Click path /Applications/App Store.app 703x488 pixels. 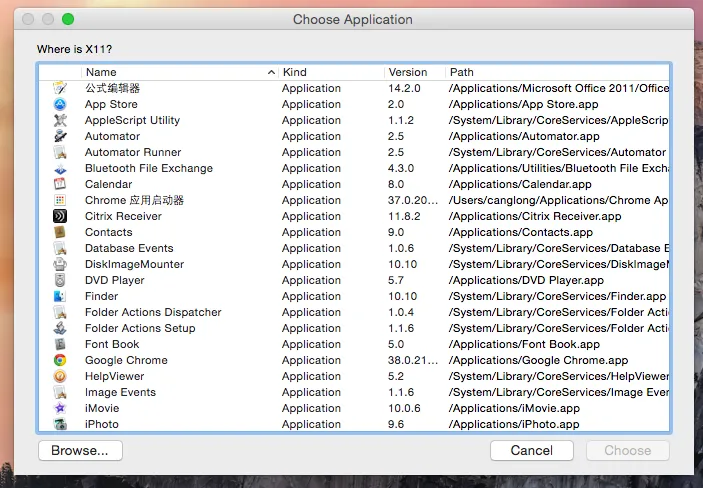click(x=524, y=104)
